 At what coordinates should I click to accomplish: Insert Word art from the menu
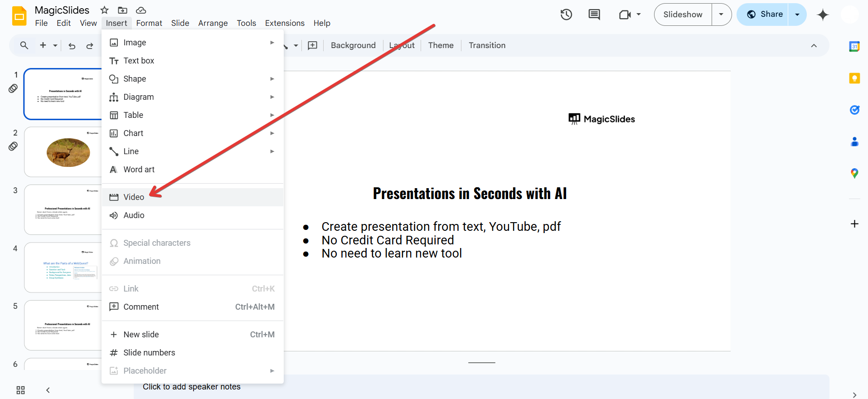pos(193,170)
